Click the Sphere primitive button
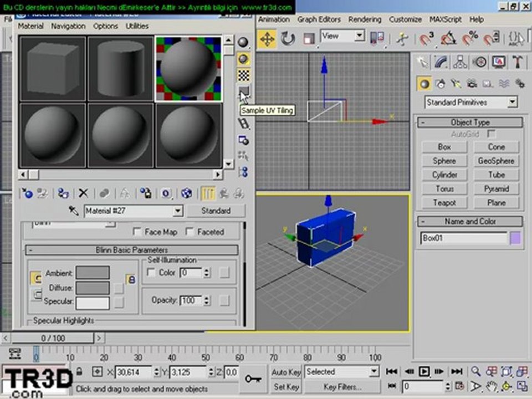The width and height of the screenshot is (532, 399). 444,161
